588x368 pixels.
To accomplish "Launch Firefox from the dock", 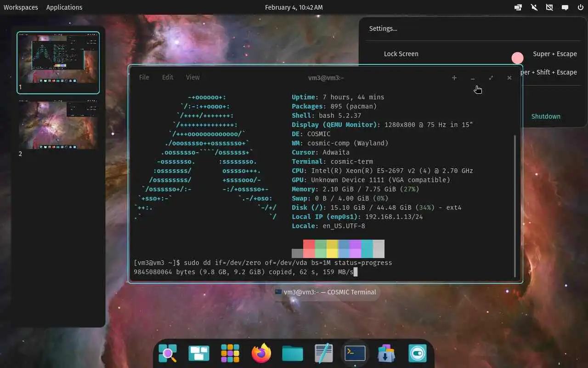I will [x=261, y=353].
